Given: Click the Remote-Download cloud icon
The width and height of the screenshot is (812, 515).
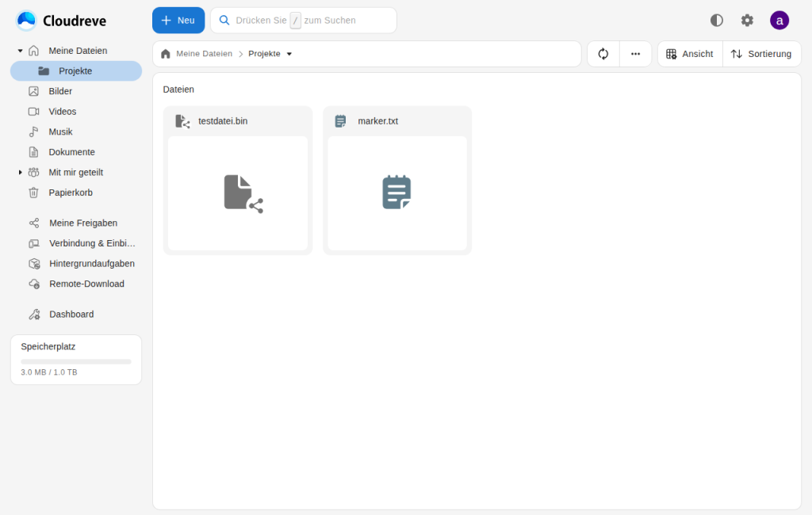Looking at the screenshot, I should click(x=34, y=284).
